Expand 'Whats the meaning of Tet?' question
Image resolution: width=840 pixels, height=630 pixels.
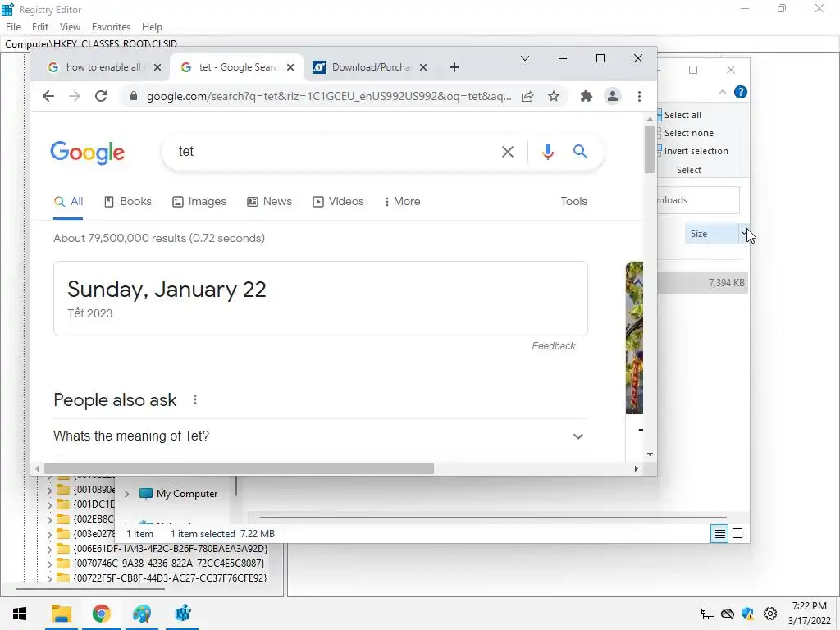(x=321, y=436)
